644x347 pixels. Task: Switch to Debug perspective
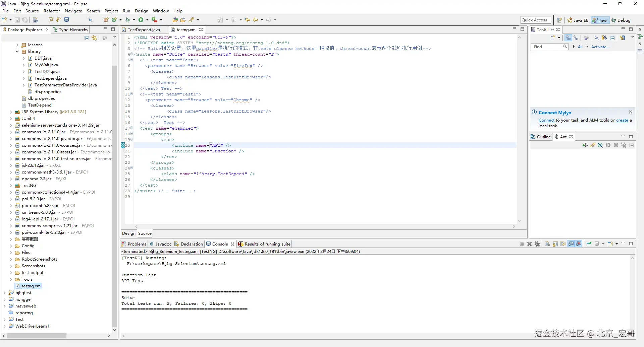click(621, 20)
